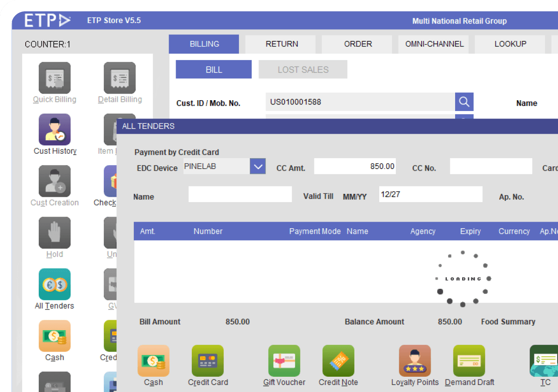
Task: Select Loyalty Points payment option
Action: (415, 361)
